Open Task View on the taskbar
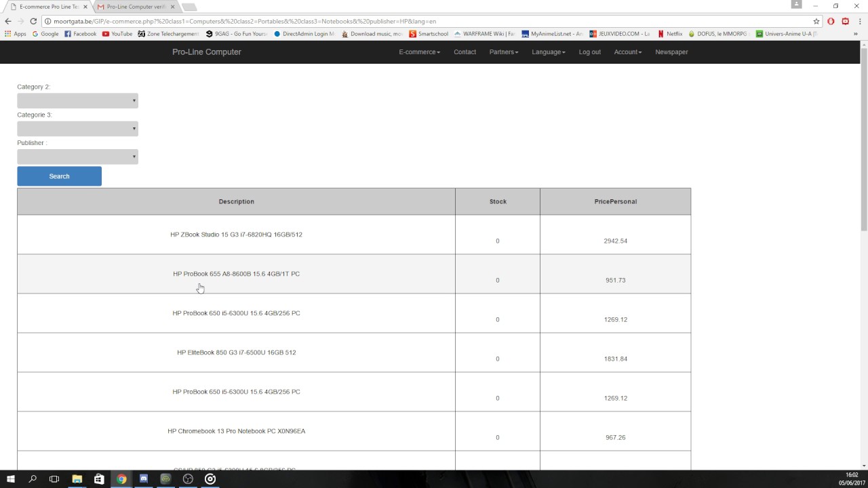The width and height of the screenshot is (868, 488). click(54, 479)
